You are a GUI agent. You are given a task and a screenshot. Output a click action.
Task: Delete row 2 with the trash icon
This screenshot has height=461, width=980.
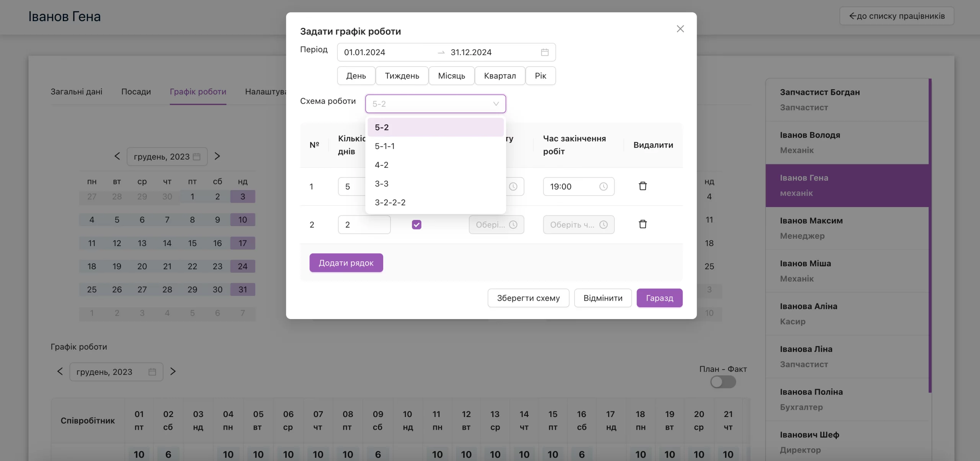coord(643,224)
